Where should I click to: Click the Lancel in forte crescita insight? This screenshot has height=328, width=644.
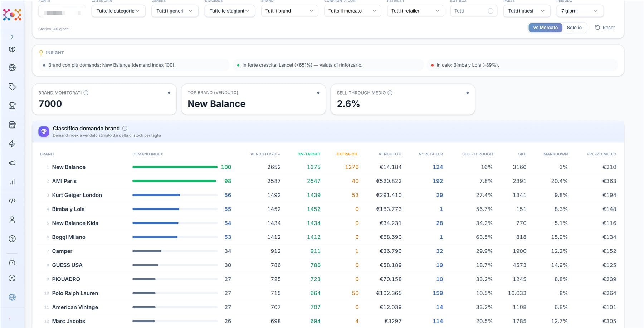pyautogui.click(x=328, y=65)
